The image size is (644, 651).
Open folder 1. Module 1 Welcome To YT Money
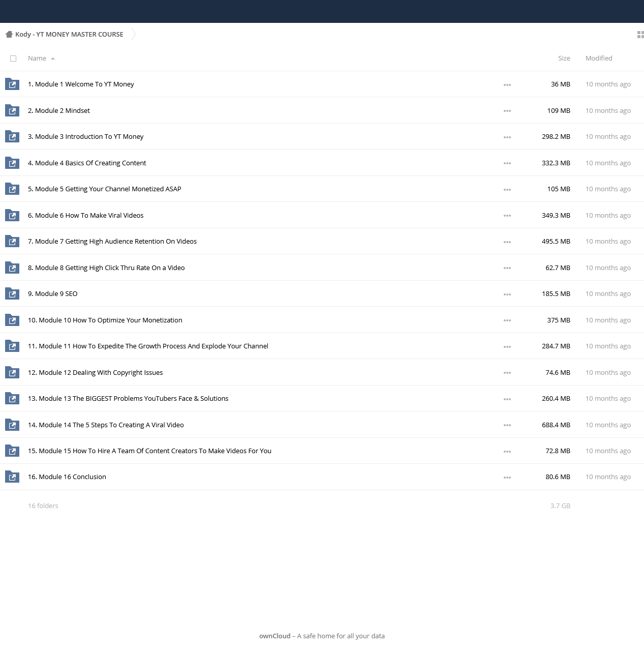click(x=81, y=84)
